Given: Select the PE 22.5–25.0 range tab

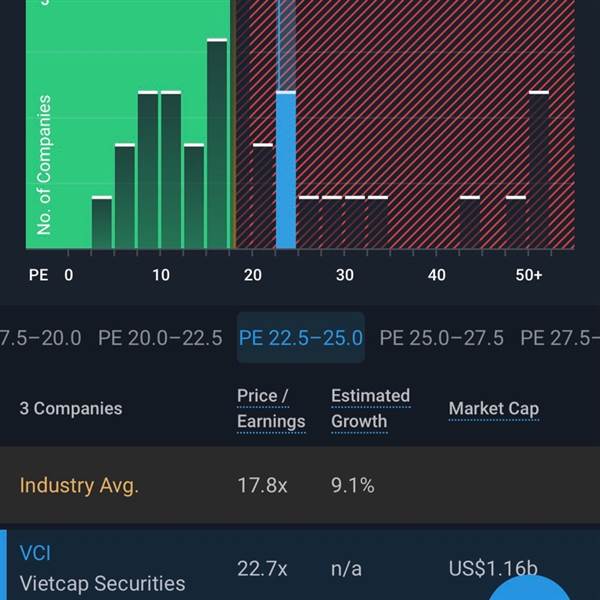Looking at the screenshot, I should [x=301, y=337].
